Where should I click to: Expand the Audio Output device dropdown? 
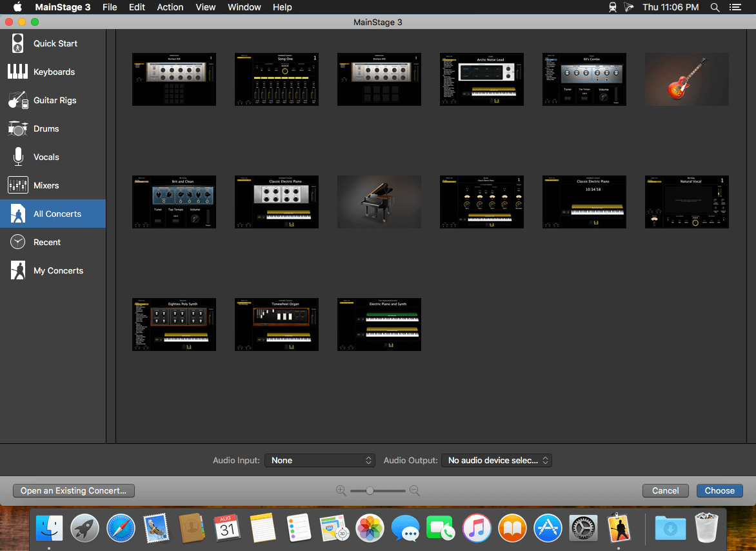496,461
